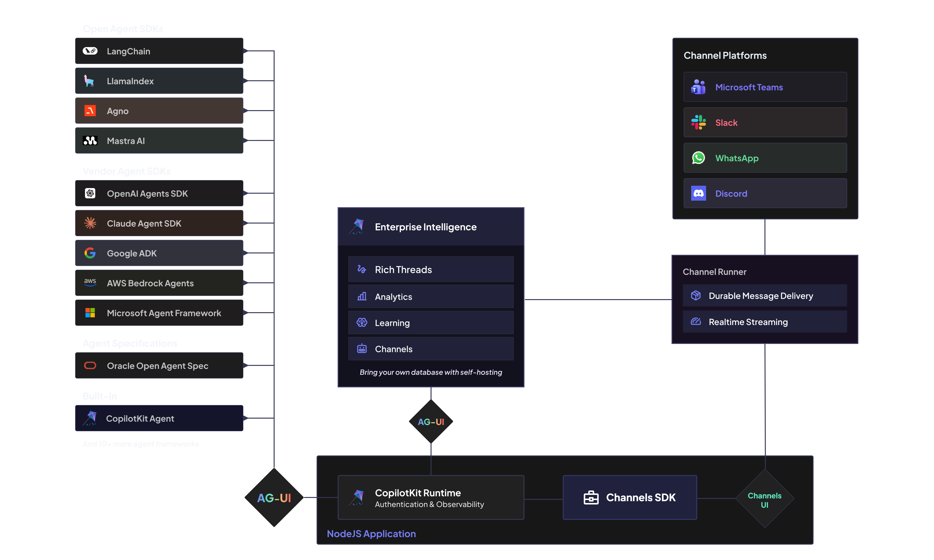Select the Channels UI diamond
934x560 pixels.
764,499
